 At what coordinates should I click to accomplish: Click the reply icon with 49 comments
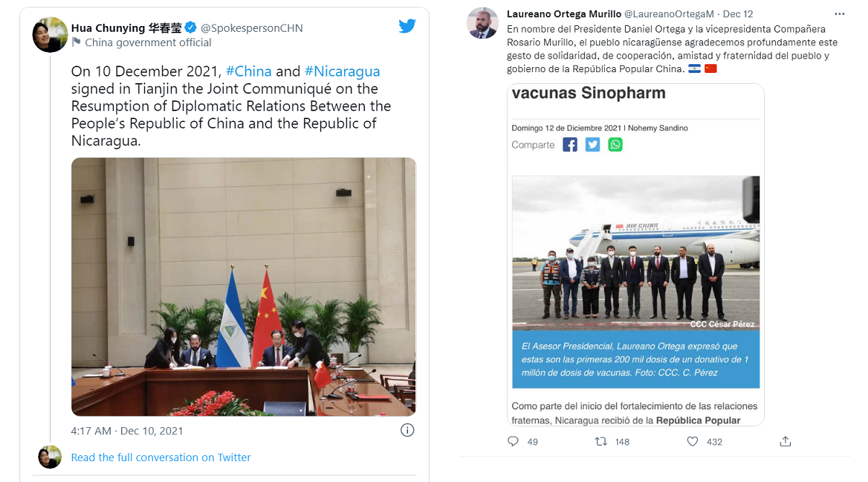[x=513, y=441]
